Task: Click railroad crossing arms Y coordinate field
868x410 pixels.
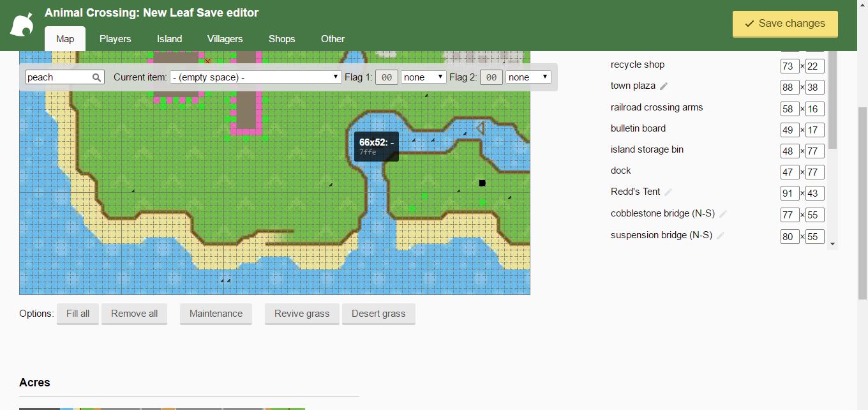Action: (815, 109)
